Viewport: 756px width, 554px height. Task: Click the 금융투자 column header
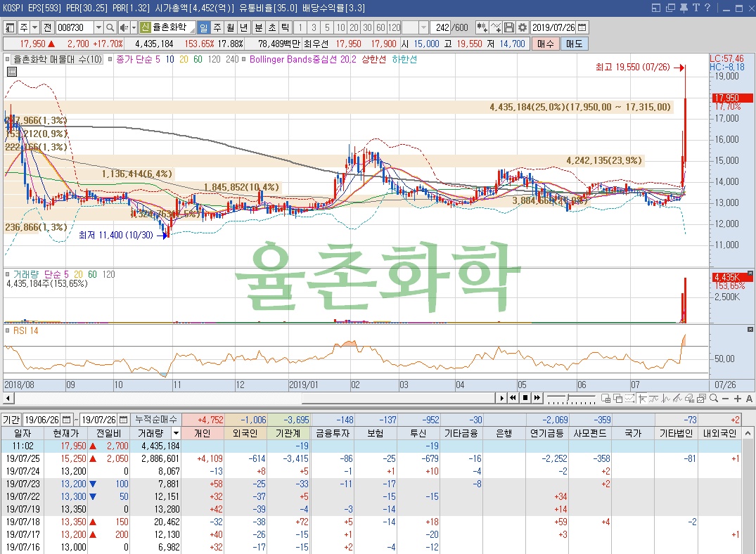pyautogui.click(x=332, y=433)
